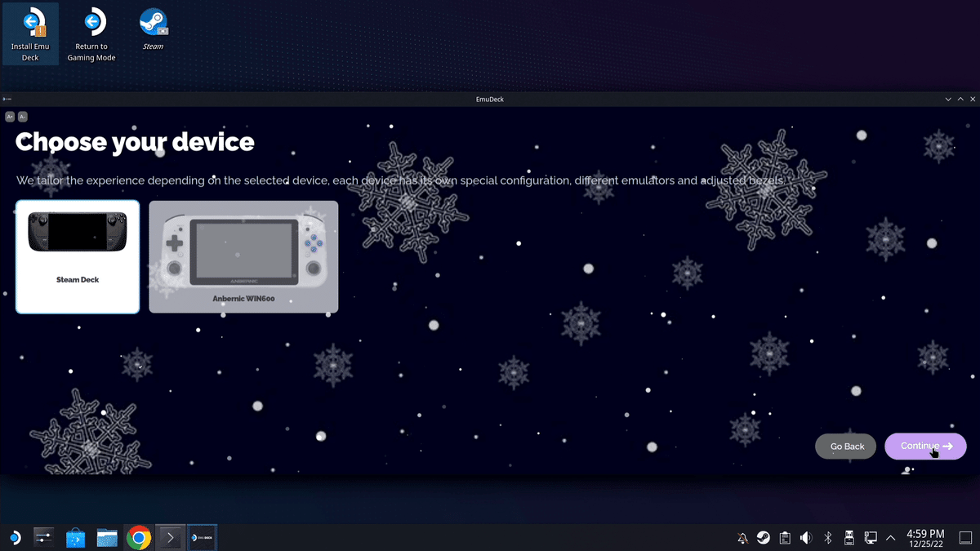Open the display configuration tray icon

coord(871,538)
